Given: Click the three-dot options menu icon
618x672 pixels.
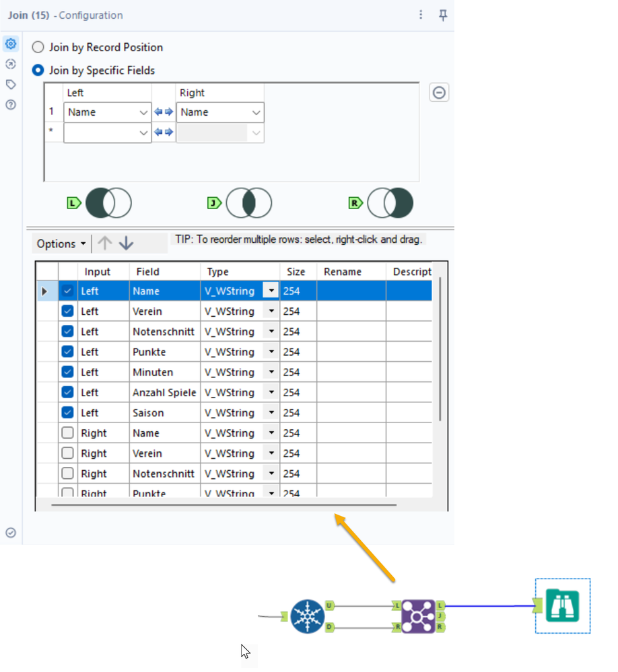Looking at the screenshot, I should [x=421, y=15].
